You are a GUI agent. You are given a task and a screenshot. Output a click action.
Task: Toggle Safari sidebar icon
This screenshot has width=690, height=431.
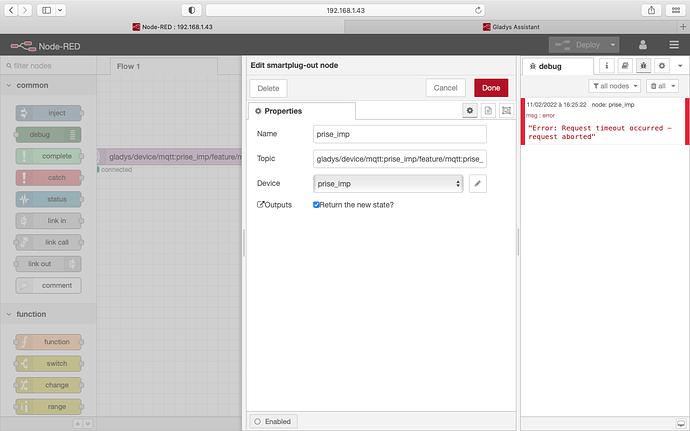[46, 10]
